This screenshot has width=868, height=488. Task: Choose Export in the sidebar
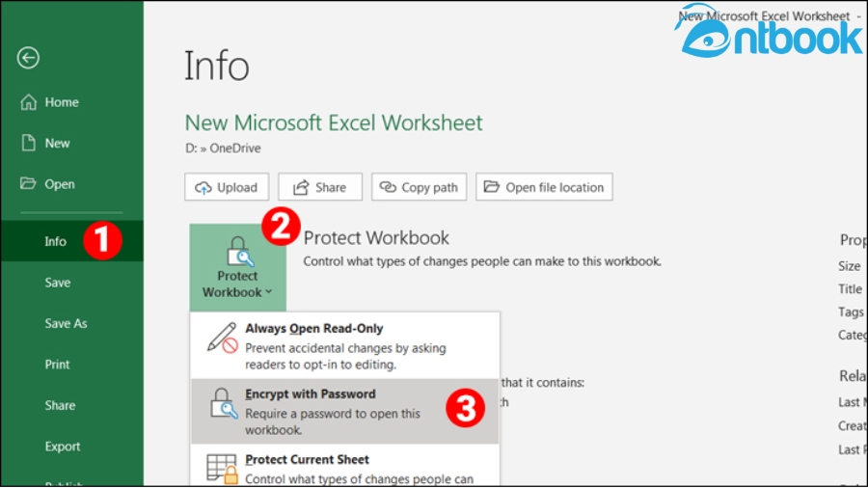72,446
